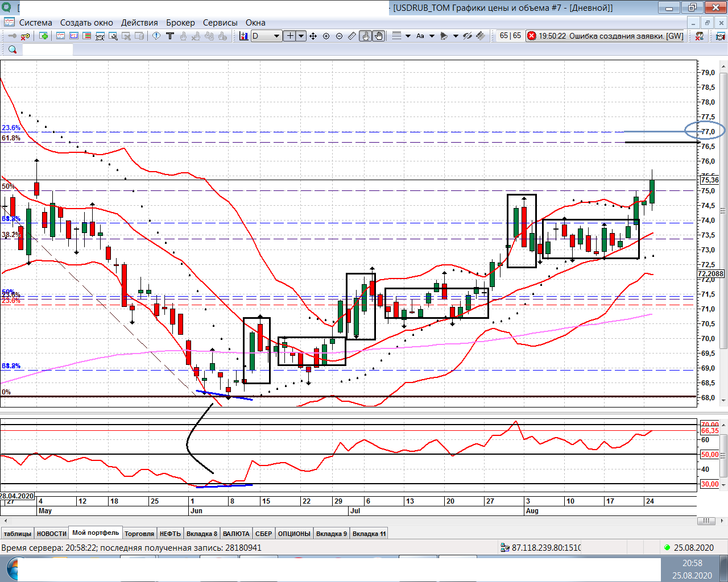The image size is (728, 582).
Task: Click the red magnifier search icon
Action: pyautogui.click(x=12, y=49)
